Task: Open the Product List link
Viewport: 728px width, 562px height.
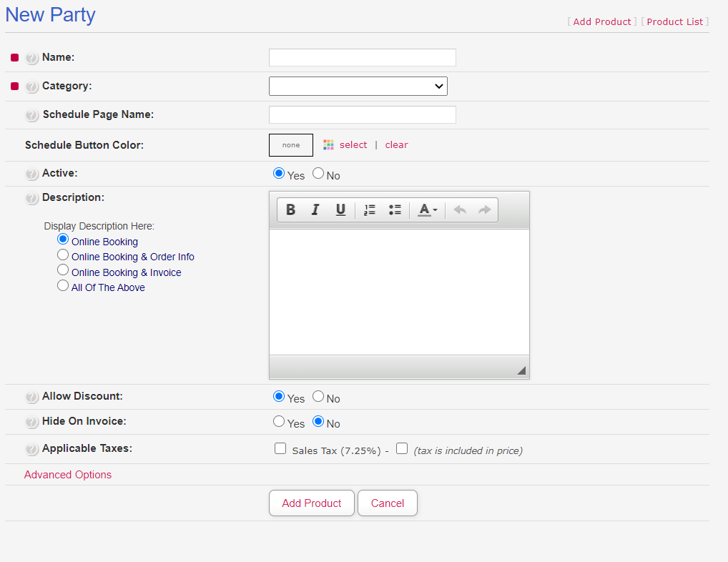Action: (674, 22)
